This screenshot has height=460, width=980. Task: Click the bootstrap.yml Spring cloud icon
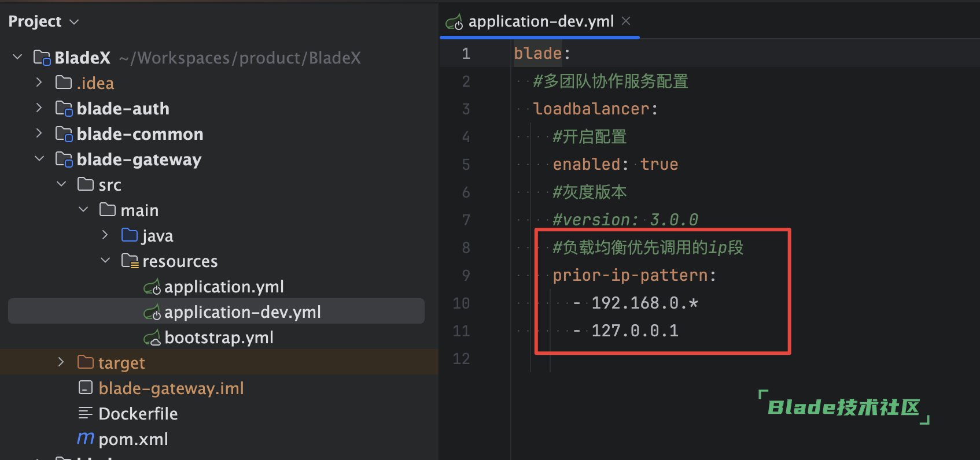pyautogui.click(x=152, y=337)
